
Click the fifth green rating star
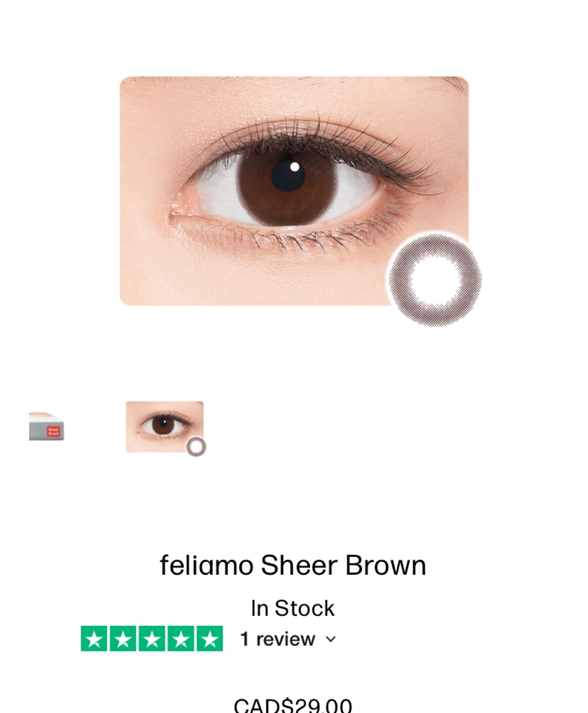click(210, 639)
